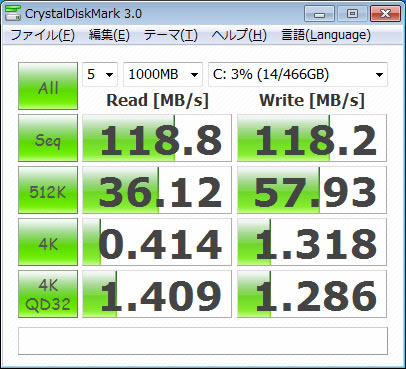Screen dimensions: 406x369
Task: Click the 4K QD32 write result 1.286
Action: (x=312, y=294)
